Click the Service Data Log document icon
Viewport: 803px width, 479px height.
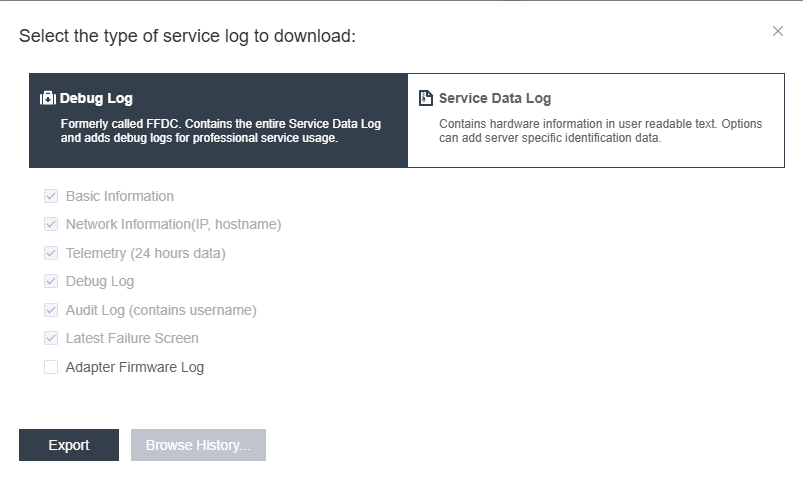click(x=426, y=98)
